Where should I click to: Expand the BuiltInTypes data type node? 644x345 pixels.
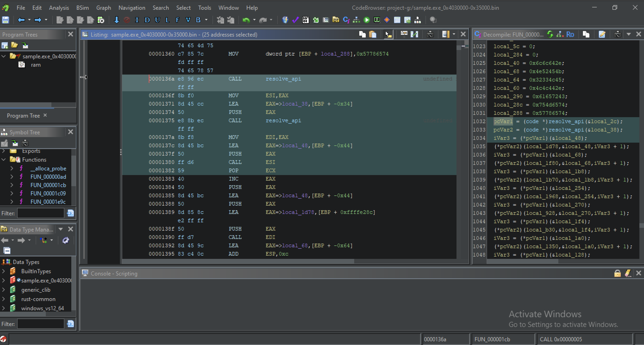3,271
